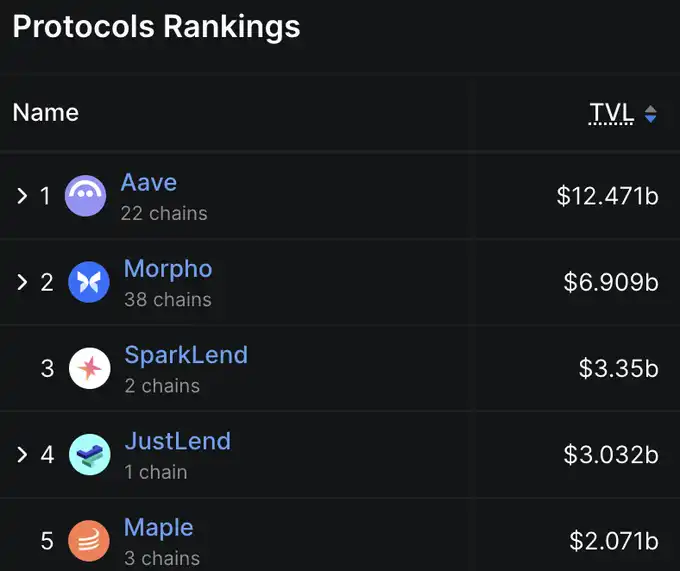This screenshot has height=571, width=680.
Task: Open the JustLend protocol link
Action: [178, 441]
